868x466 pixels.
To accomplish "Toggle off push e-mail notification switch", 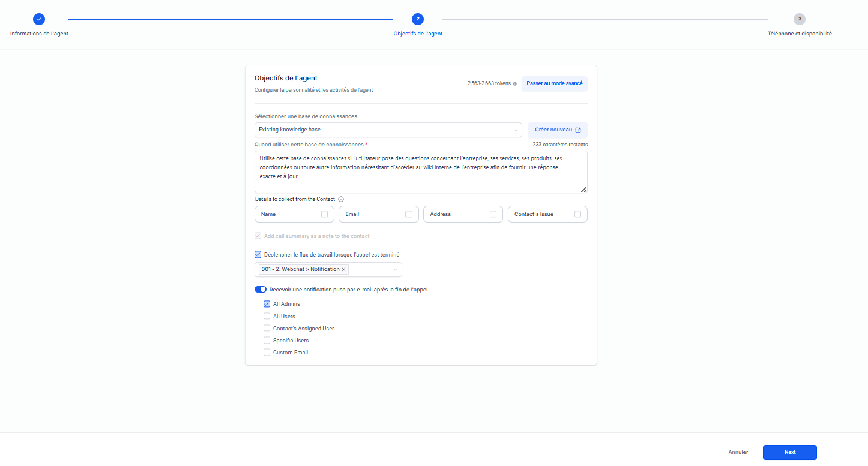I will [261, 290].
